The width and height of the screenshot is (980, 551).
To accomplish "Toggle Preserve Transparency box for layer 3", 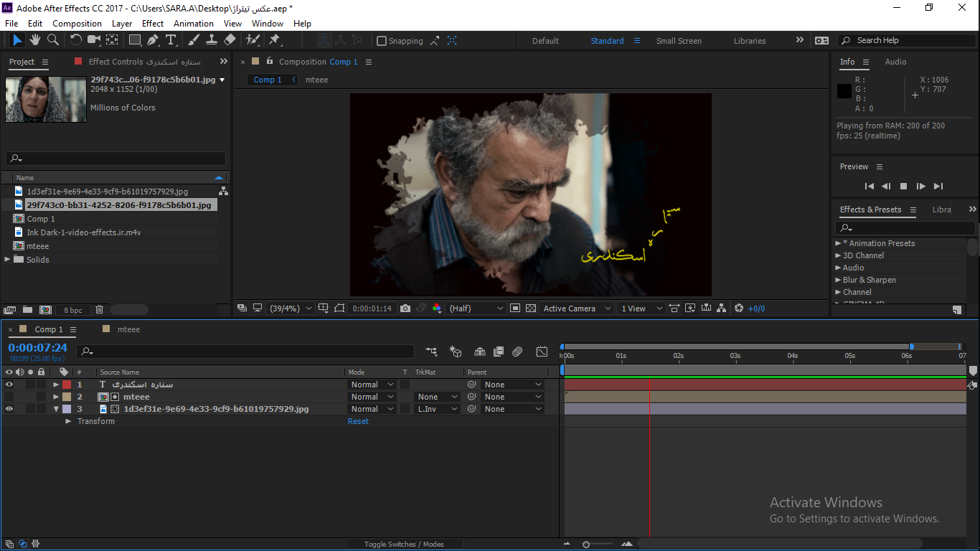I will click(405, 409).
